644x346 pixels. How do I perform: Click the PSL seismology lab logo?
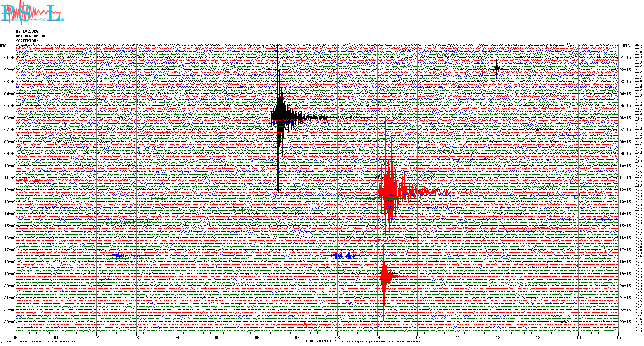point(32,13)
